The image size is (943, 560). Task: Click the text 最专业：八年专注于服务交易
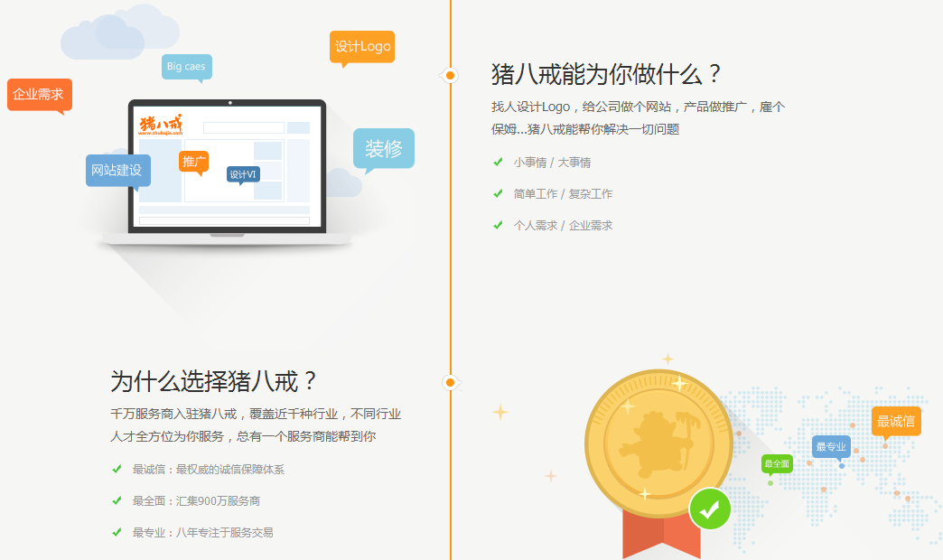tap(202, 532)
